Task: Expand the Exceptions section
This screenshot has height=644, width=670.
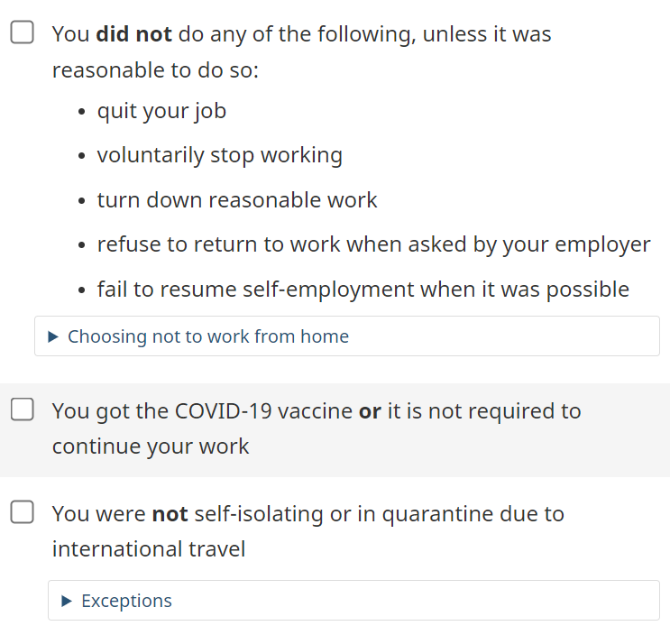Action: [126, 601]
